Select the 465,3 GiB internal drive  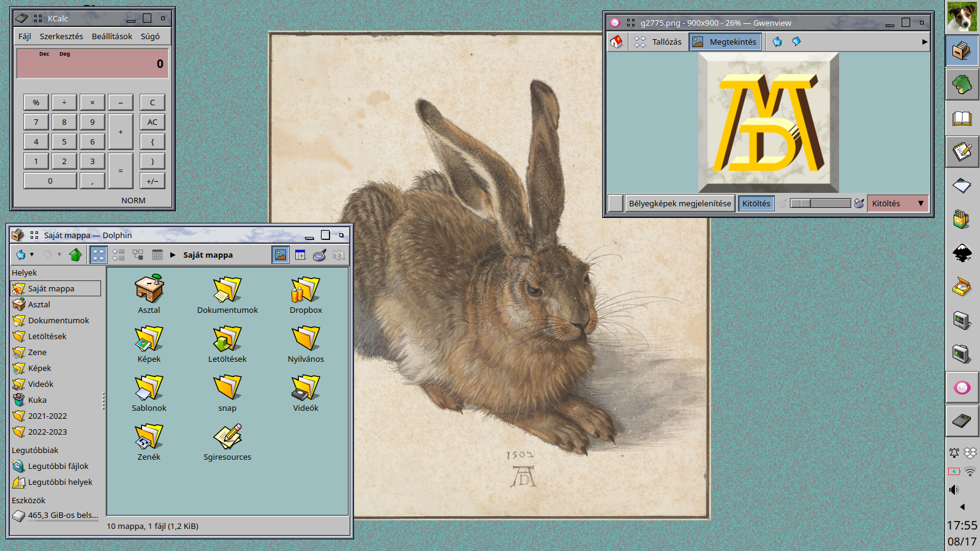pos(56,515)
